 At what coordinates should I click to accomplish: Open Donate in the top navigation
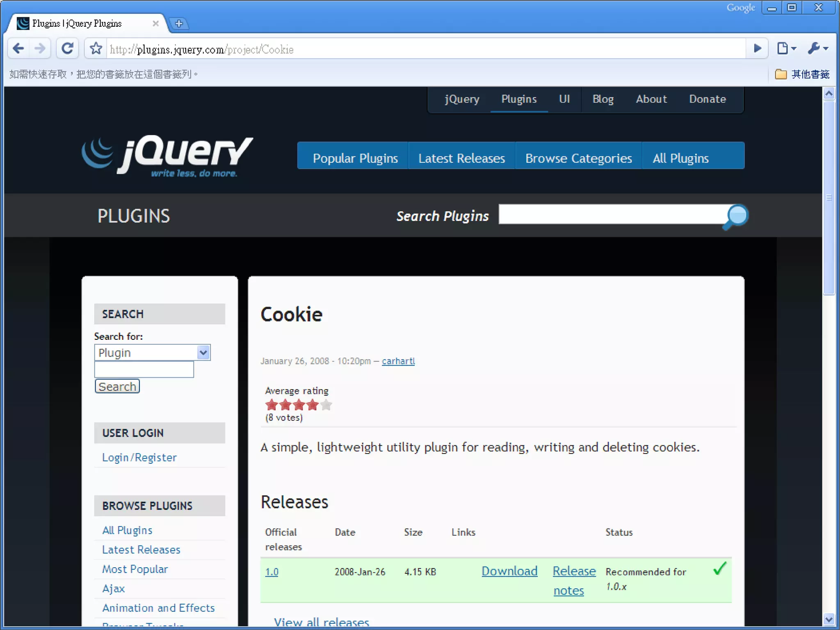click(x=708, y=99)
